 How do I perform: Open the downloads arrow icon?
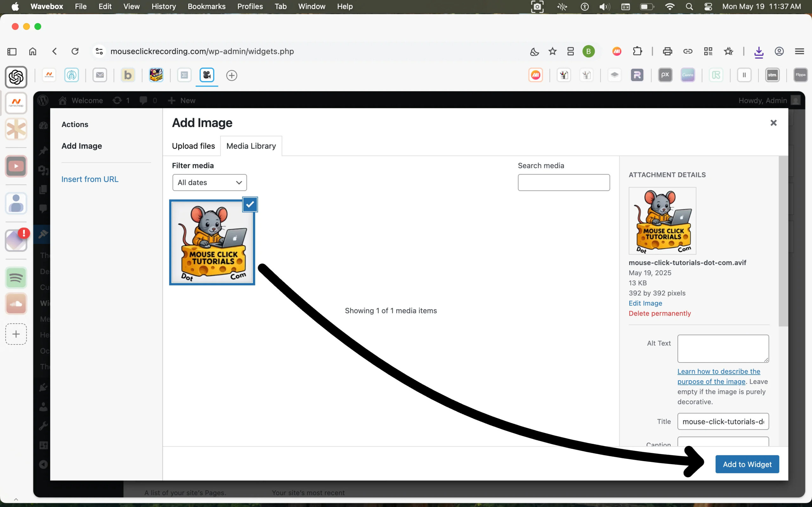759,52
